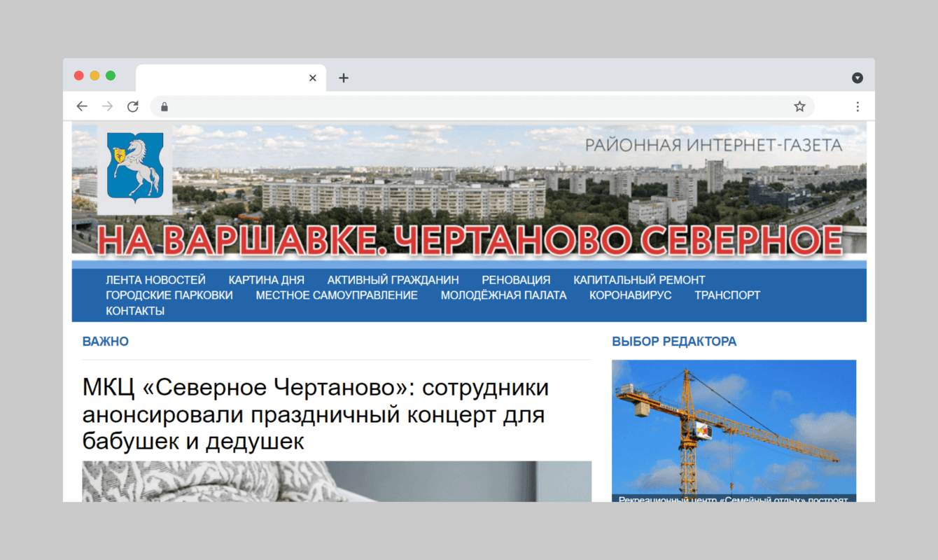This screenshot has width=938, height=560.
Task: Click the browser back navigation arrow
Action: click(82, 106)
